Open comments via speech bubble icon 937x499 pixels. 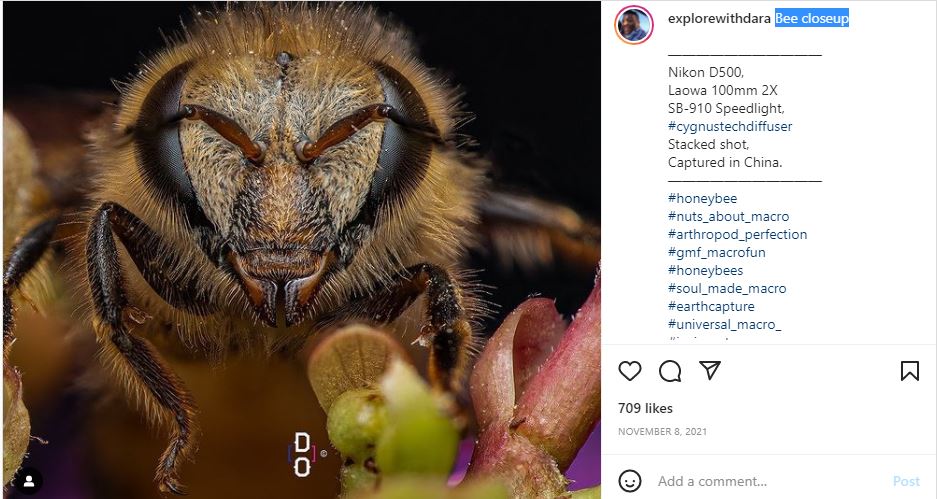pos(670,371)
